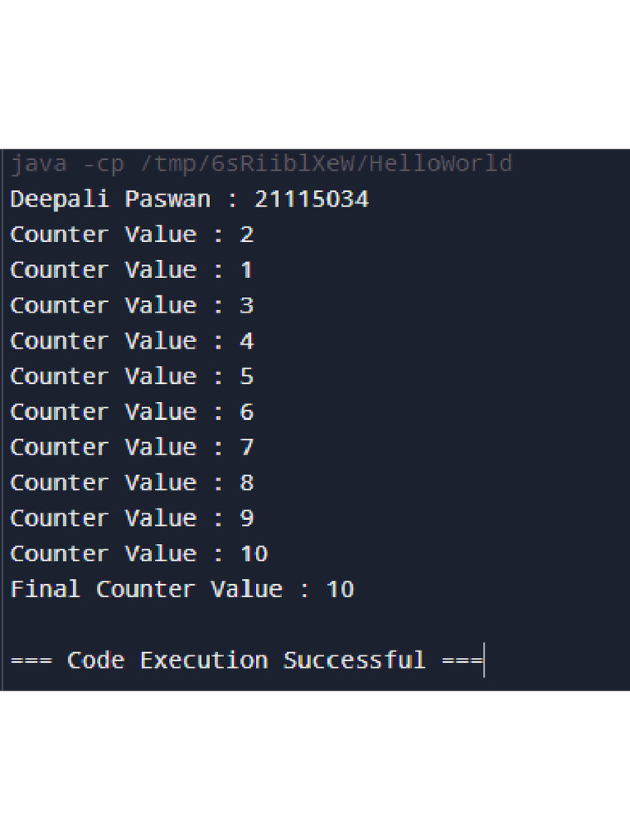The image size is (630, 840).
Task: Click the word Final in the output
Action: point(45,589)
